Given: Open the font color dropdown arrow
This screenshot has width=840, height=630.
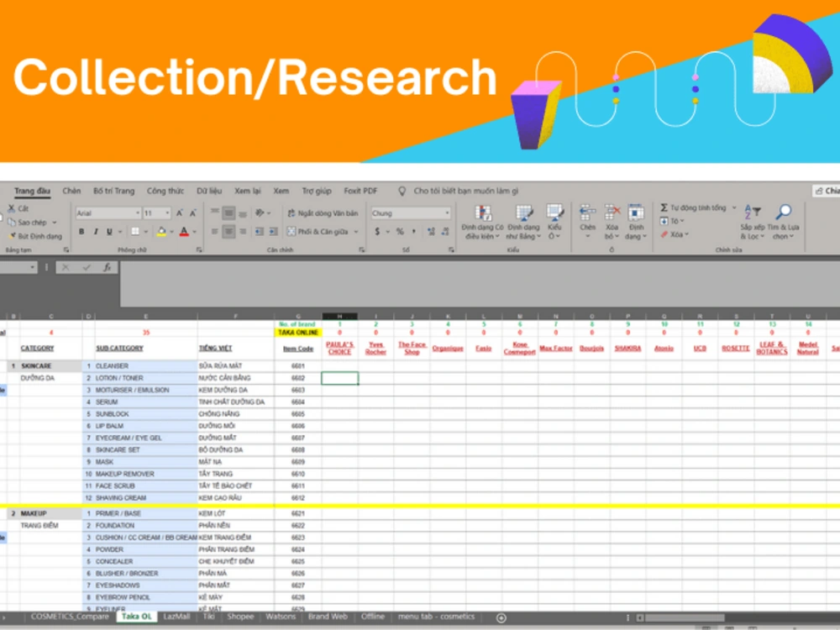Looking at the screenshot, I should pos(194,232).
